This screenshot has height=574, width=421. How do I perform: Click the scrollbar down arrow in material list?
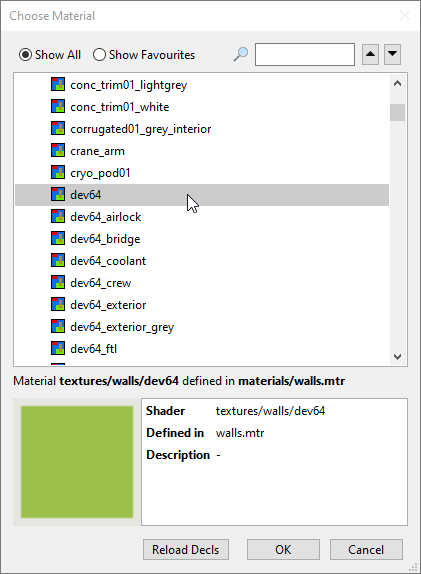(x=398, y=356)
